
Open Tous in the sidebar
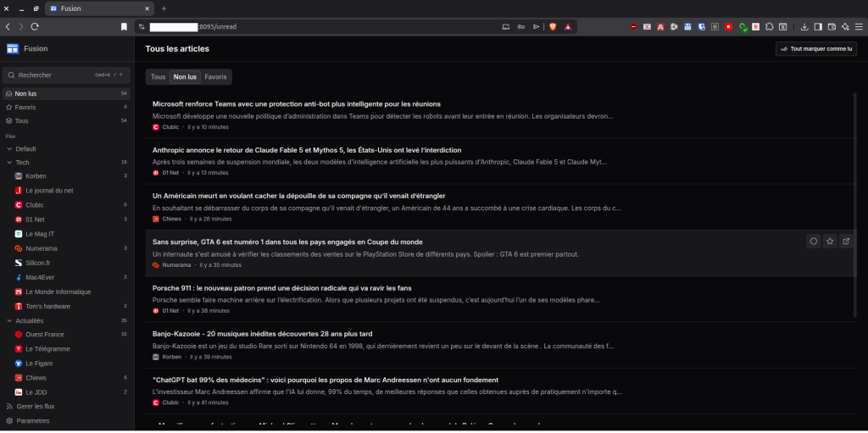click(x=66, y=120)
